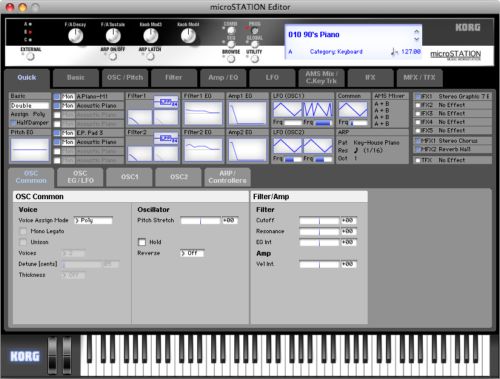Open the Filter tab

[174, 78]
